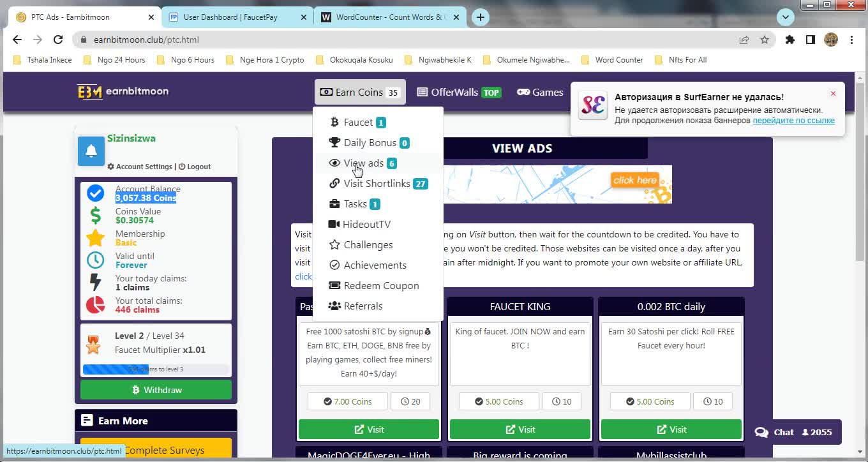Open the tab search dropdown arrow
The width and height of the screenshot is (868, 462).
[786, 17]
